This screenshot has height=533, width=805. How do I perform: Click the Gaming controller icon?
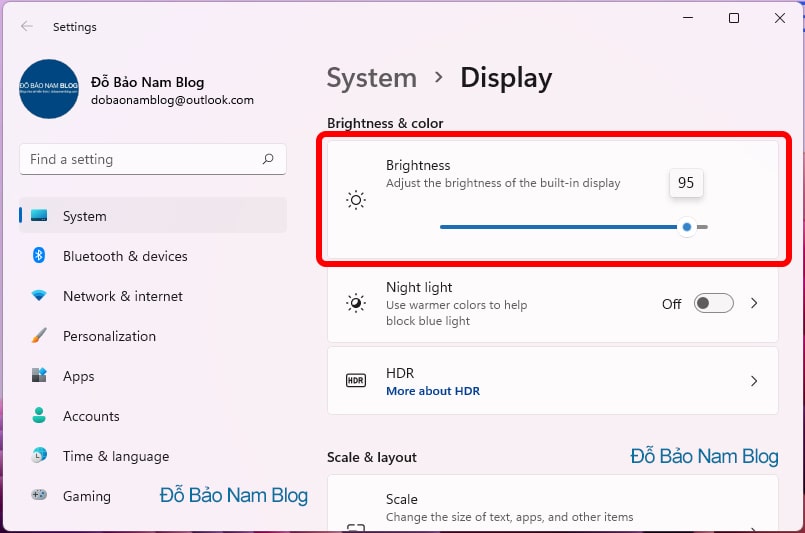[39, 495]
